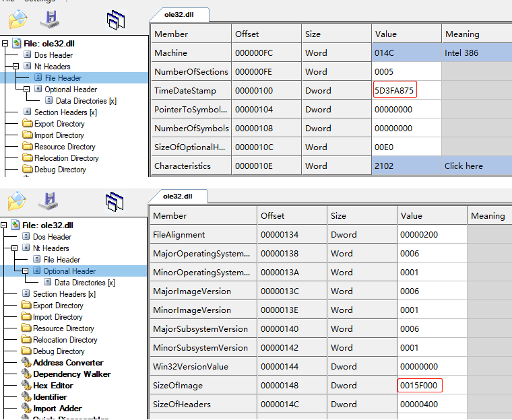Select File Header in the lower tree
The width and height of the screenshot is (512, 420).
tap(62, 259)
